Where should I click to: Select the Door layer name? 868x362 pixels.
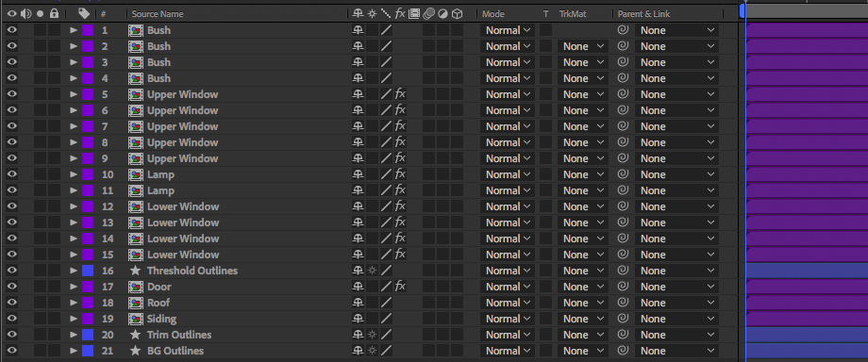pos(159,287)
